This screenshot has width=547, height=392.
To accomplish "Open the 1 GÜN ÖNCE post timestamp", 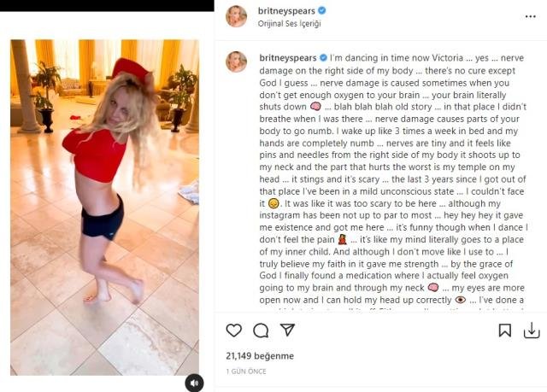I will click(246, 372).
